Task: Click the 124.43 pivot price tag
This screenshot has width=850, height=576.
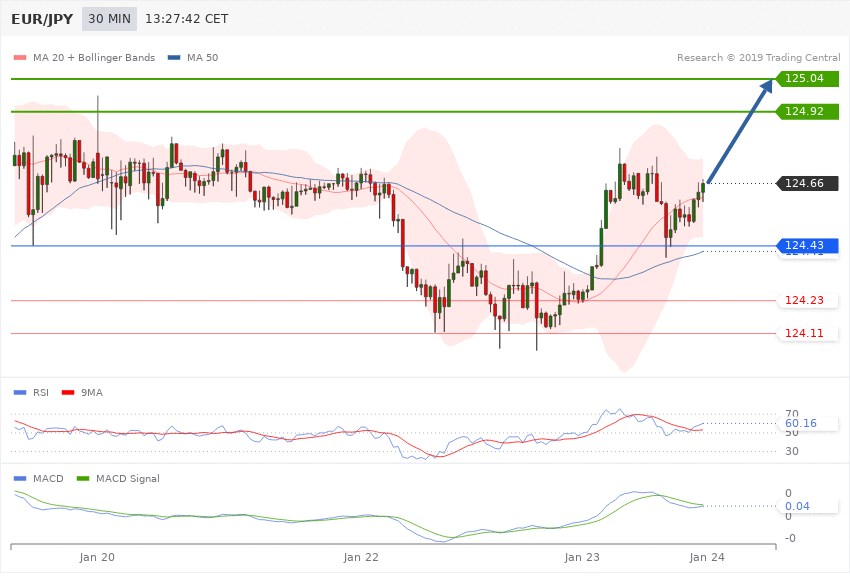Action: tap(807, 245)
